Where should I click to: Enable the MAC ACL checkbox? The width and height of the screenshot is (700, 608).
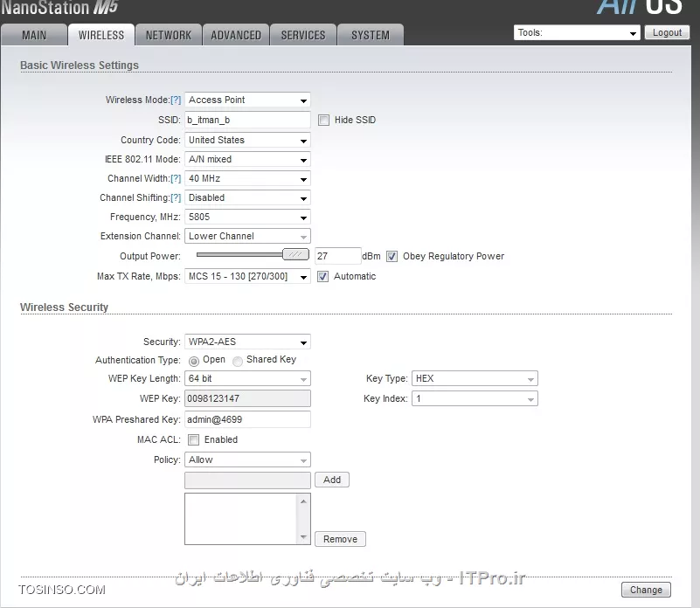click(x=193, y=439)
